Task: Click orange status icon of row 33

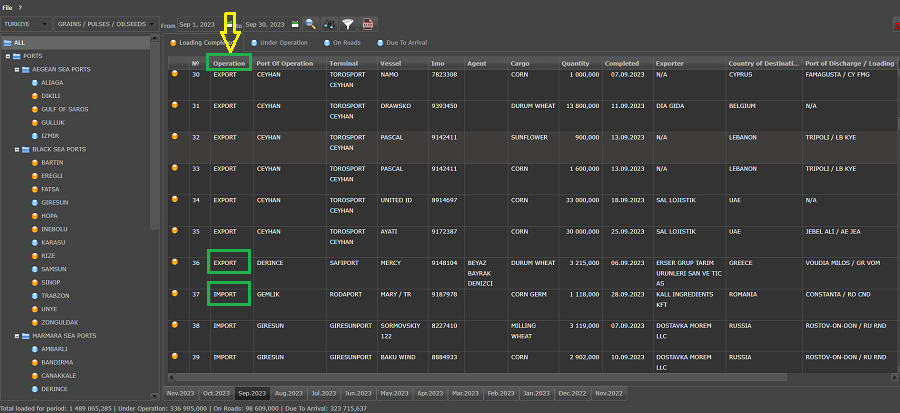Action: [174, 167]
